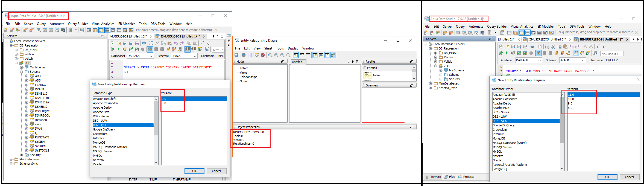Toggle entity full-detail view in ER Diagram toolbar
The image size is (644, 186).
(x=296, y=55)
